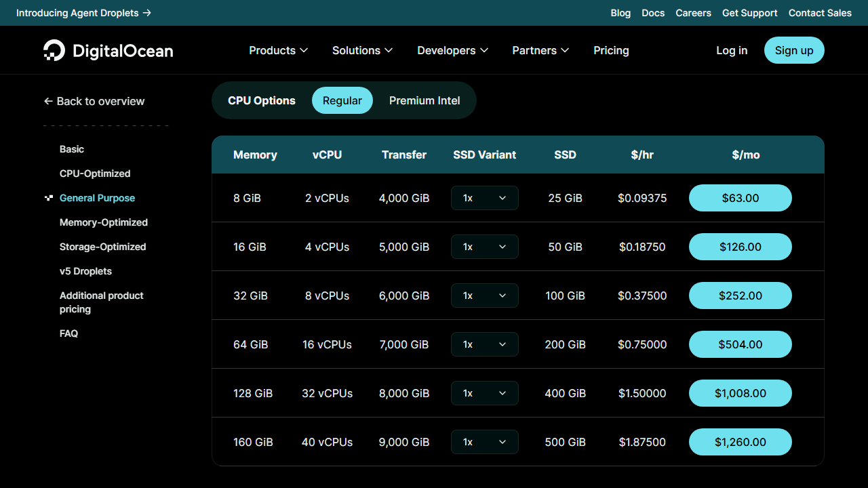
Task: Click the $0.09375 hourly price cell
Action: click(x=642, y=198)
